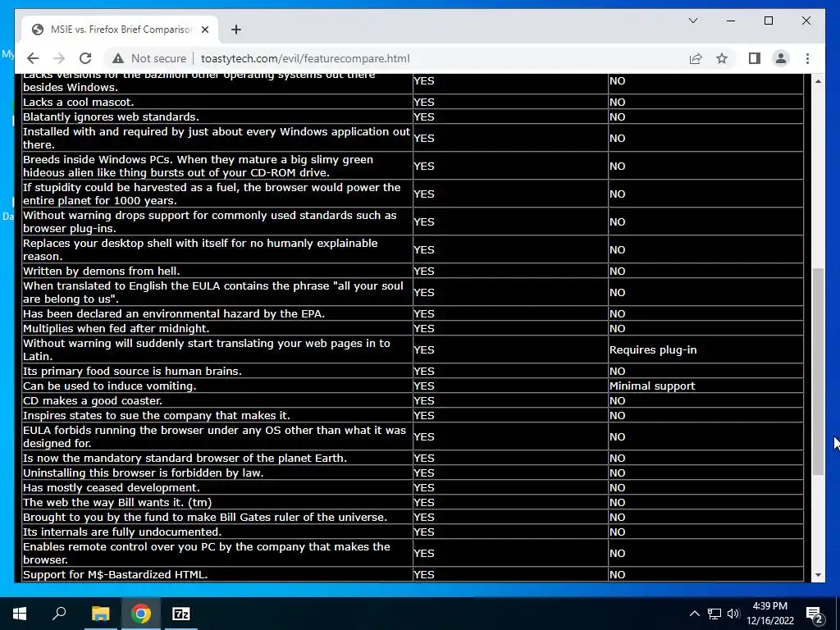Screen dimensions: 840x630
Task: Click the "Requires plug-in" cell
Action: (x=653, y=349)
